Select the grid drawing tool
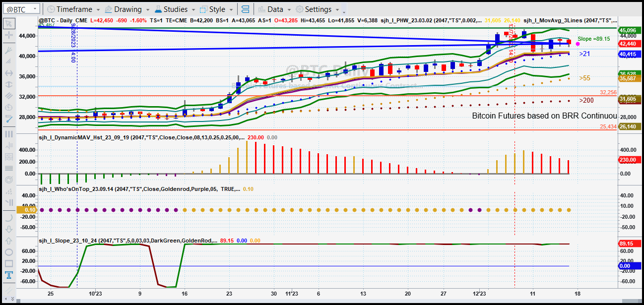 [9, 157]
